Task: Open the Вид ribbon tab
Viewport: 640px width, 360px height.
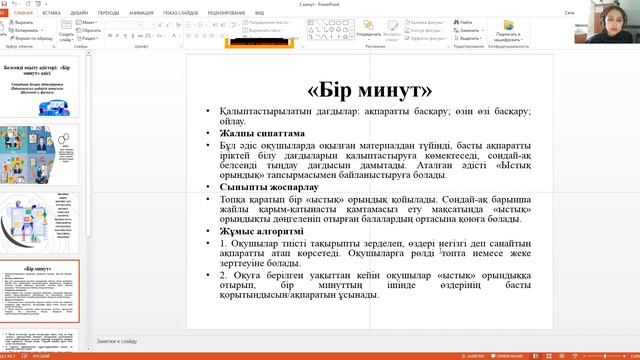Action: click(x=259, y=13)
